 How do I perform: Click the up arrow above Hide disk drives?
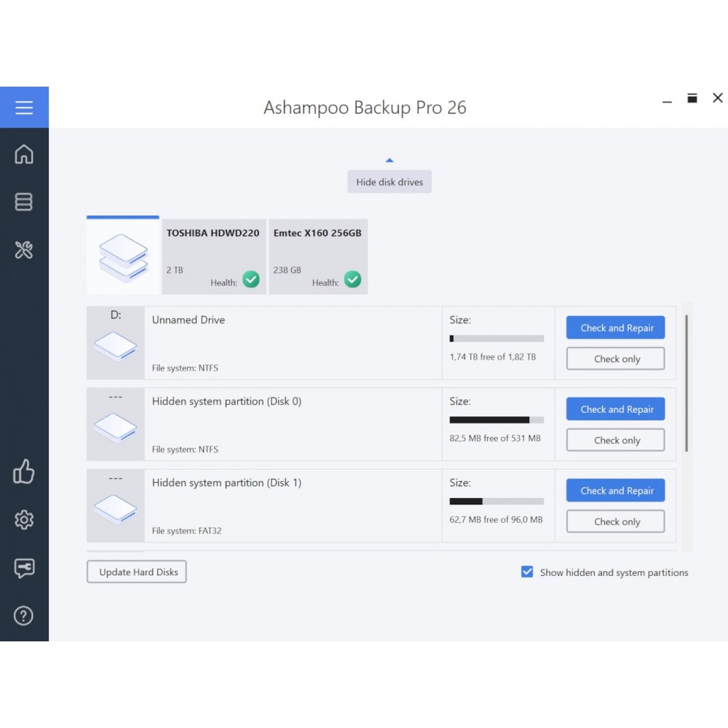click(389, 160)
